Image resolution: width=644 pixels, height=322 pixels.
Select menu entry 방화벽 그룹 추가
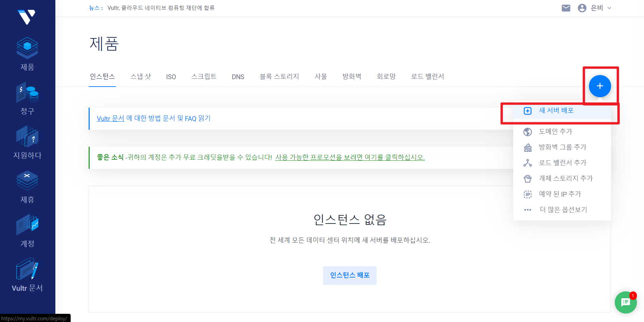(562, 147)
